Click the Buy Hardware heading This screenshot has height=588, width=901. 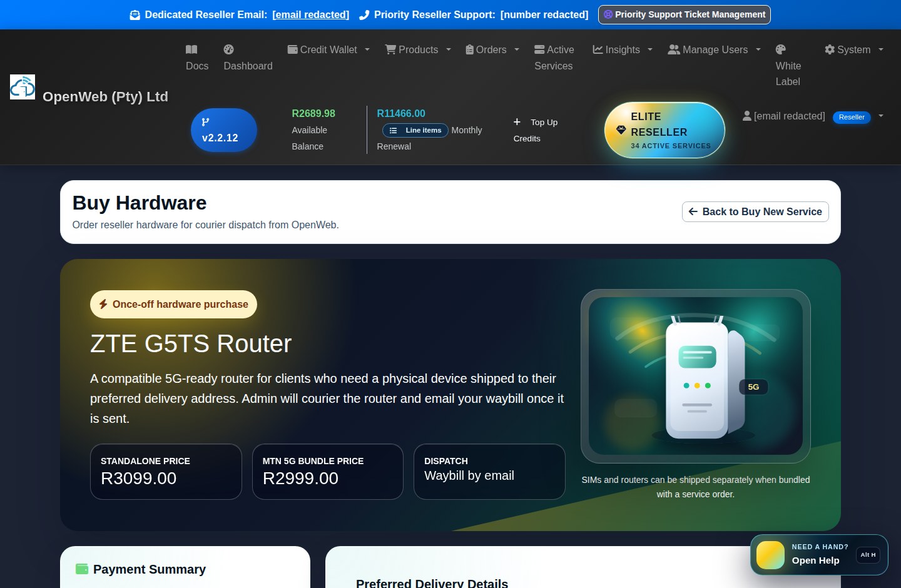tap(140, 203)
